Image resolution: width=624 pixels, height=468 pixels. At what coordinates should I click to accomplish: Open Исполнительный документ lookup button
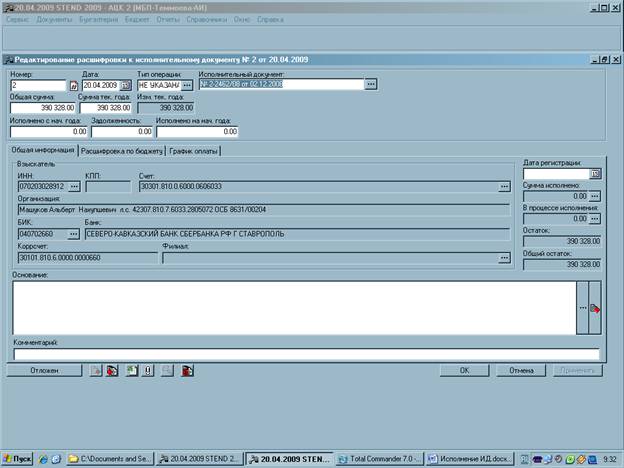370,85
